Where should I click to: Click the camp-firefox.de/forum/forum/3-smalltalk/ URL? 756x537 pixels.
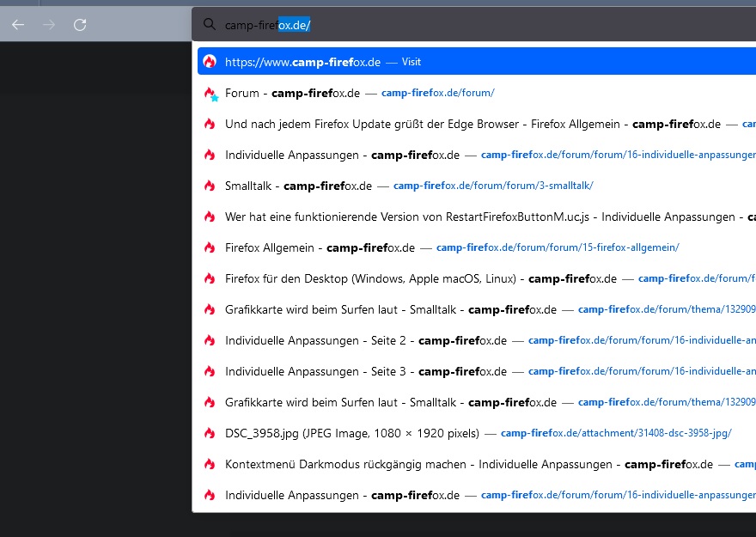[x=492, y=186]
